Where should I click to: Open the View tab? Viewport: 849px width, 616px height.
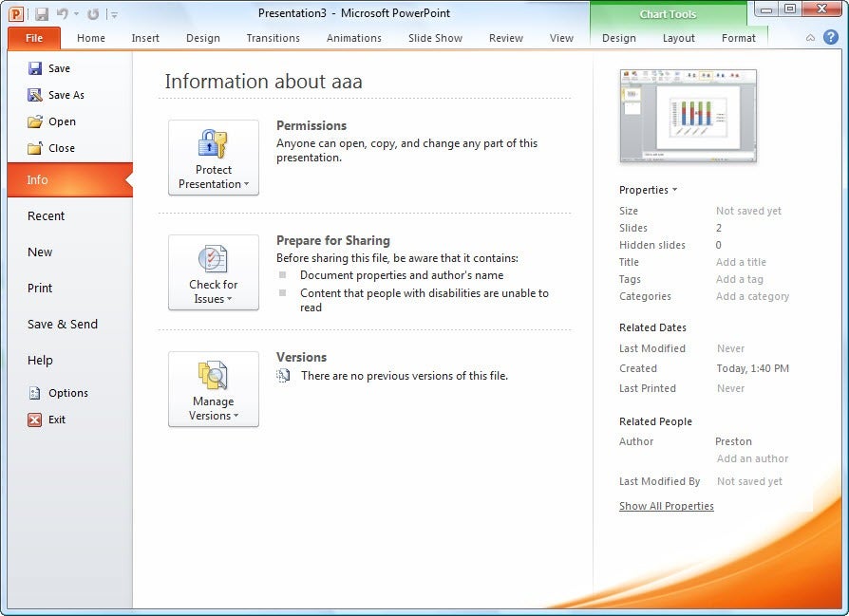(x=561, y=38)
